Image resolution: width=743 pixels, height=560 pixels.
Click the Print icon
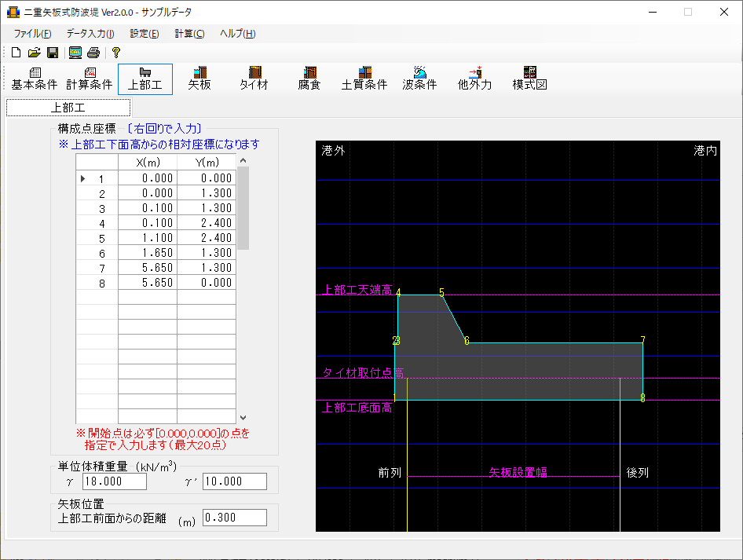93,52
